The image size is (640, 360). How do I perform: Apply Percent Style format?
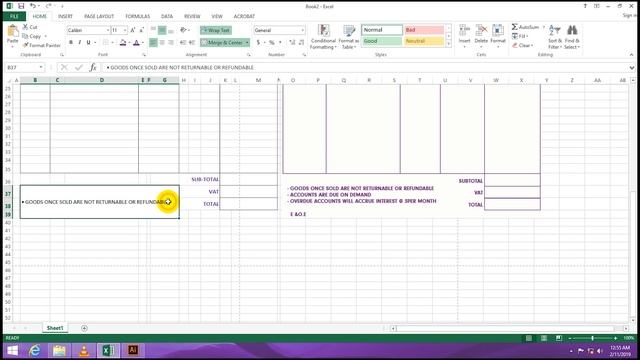pos(271,42)
